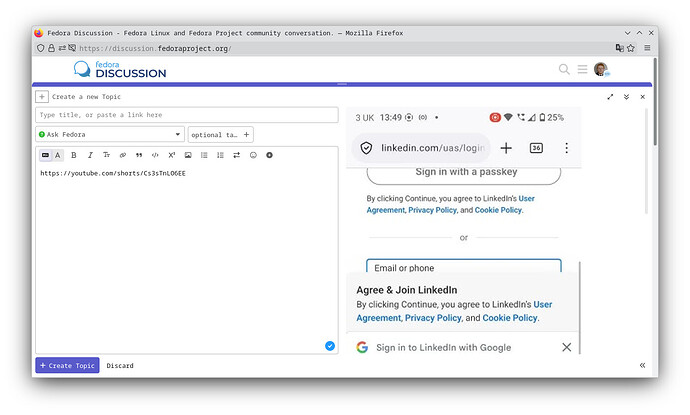Discard the draft topic

point(120,366)
